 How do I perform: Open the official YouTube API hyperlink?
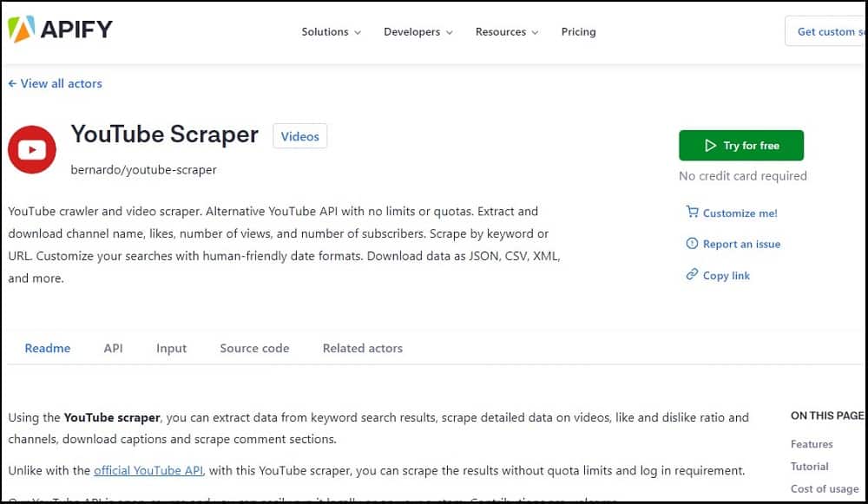[x=148, y=470]
